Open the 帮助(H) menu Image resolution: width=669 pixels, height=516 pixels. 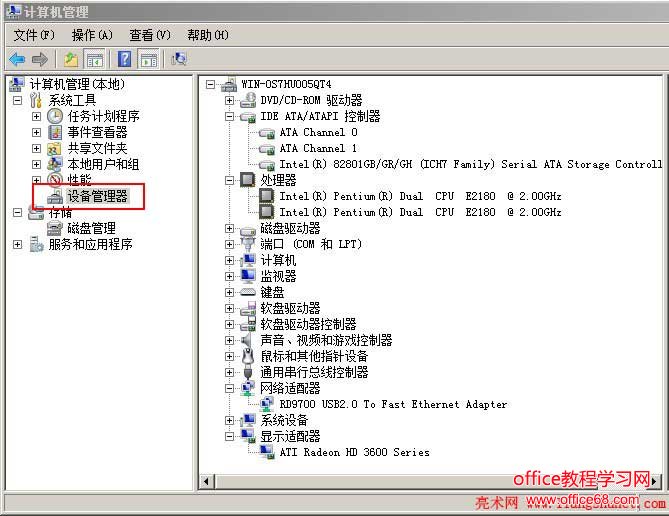(208, 35)
